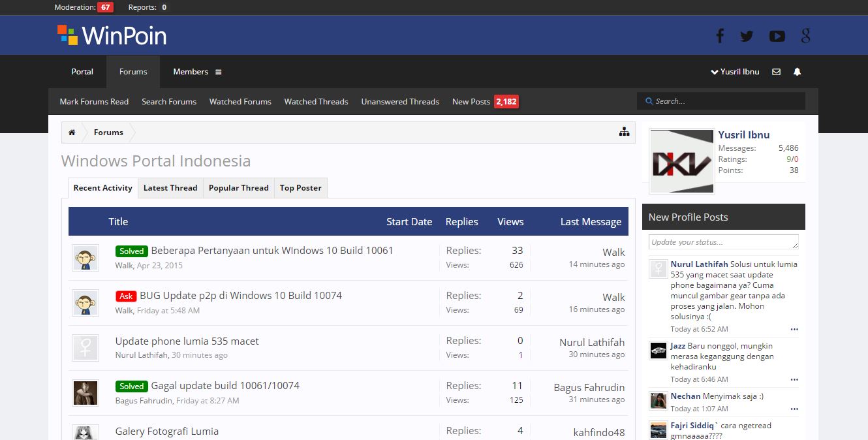This screenshot has height=440, width=868.
Task: Go to the Portal tab
Action: coord(82,72)
